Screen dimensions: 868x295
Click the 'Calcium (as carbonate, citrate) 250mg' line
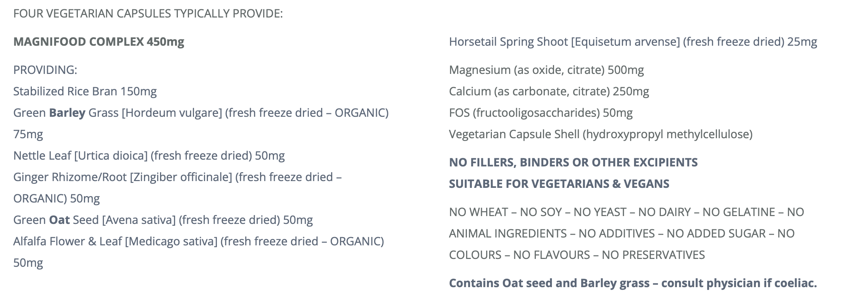click(x=549, y=91)
